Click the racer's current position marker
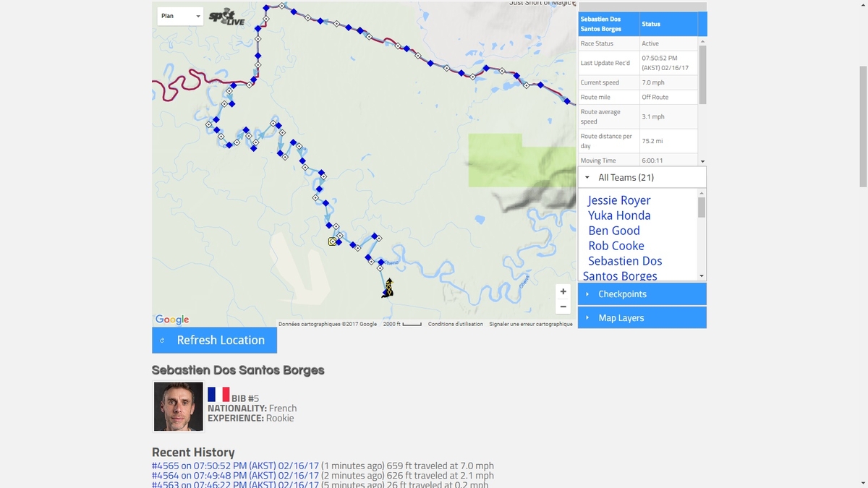 point(388,288)
